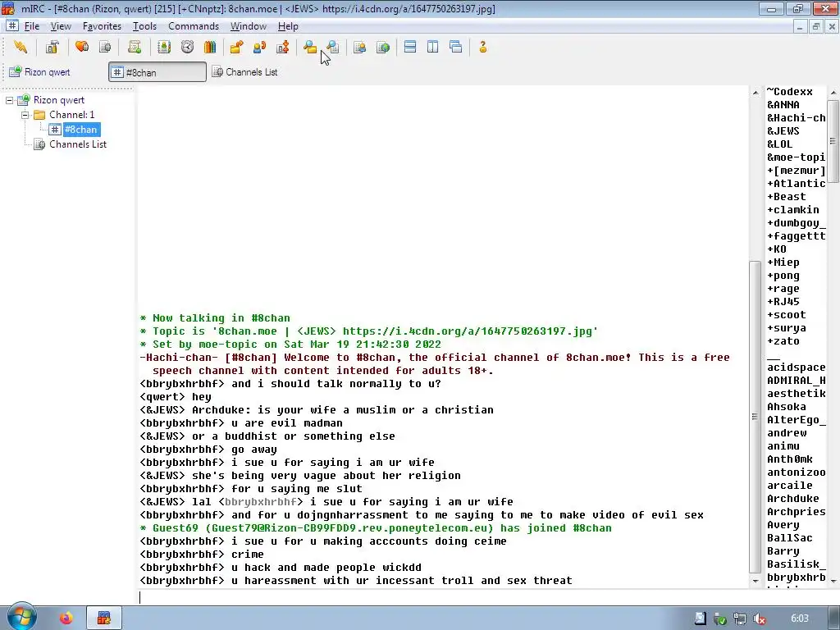
Task: Switch to the Rizon qwert switchbar button
Action: click(x=40, y=72)
